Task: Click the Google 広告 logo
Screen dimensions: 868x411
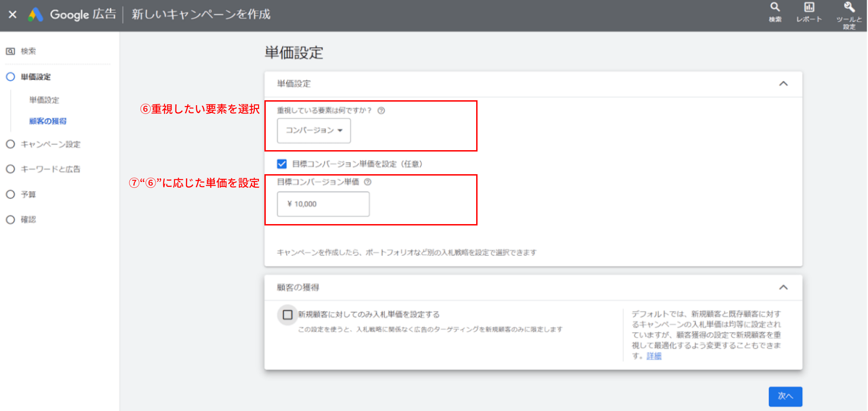Action: (72, 15)
